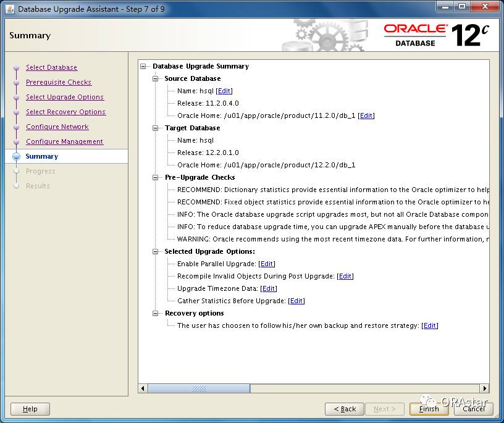The image size is (504, 423).
Task: Collapse the Target Database tree node
Action: click(156, 128)
